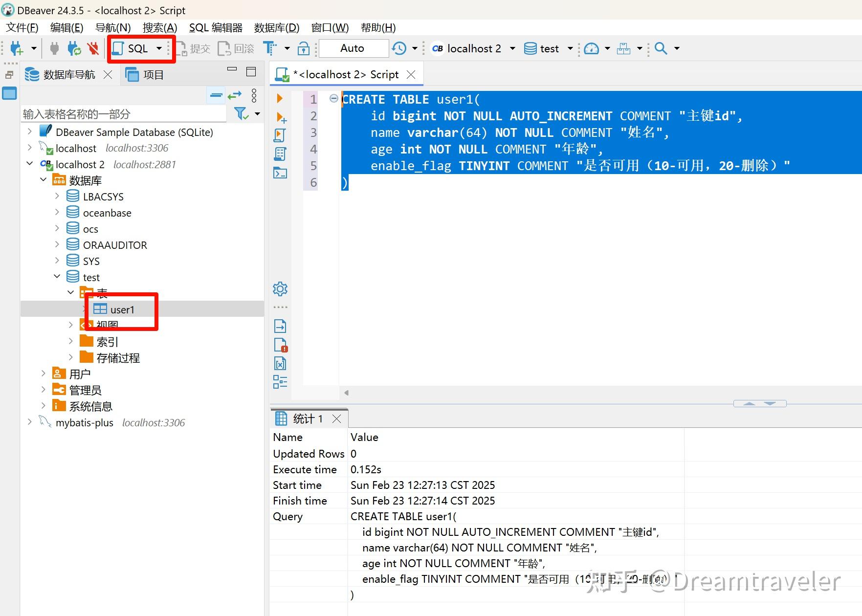Open the query history icon next to Auto
This screenshot has width=862, height=616.
pyautogui.click(x=400, y=48)
